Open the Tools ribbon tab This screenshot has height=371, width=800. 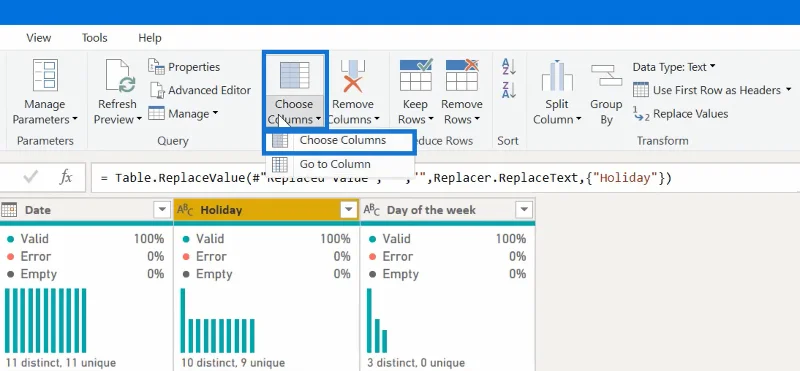[94, 38]
